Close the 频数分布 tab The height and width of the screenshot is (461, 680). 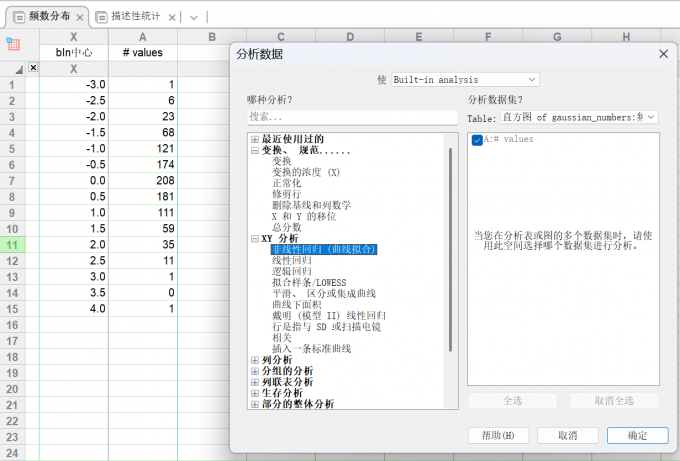click(x=81, y=17)
